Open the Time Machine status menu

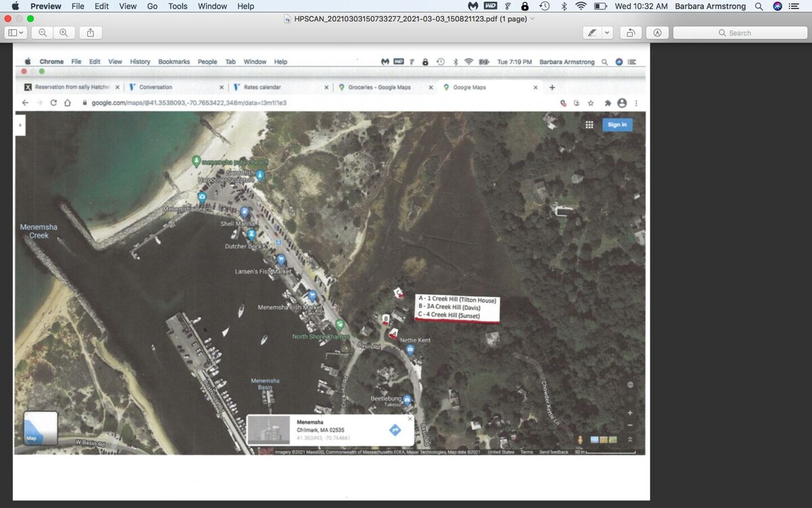[x=544, y=6]
